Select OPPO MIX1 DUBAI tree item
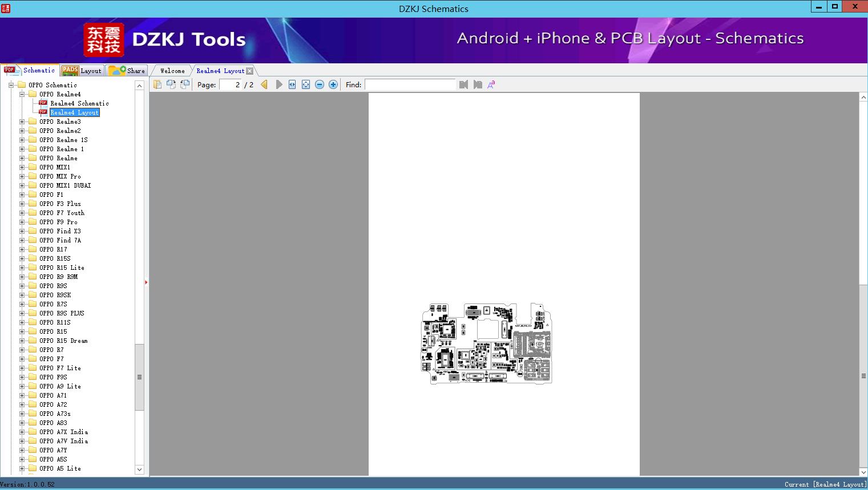868x490 pixels. point(65,185)
